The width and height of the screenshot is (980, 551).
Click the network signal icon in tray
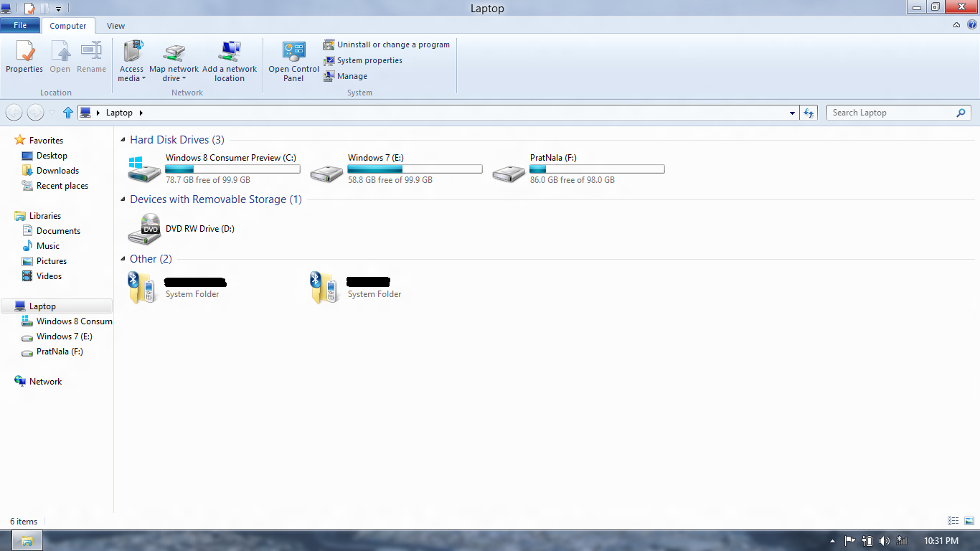pyautogui.click(x=902, y=541)
